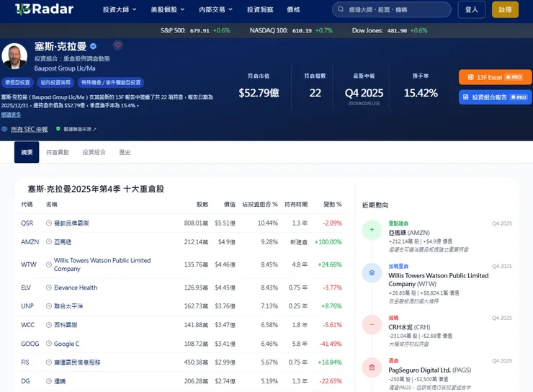This screenshot has width=533, height=392.
Task: Open the WTW ticker link
Action: point(29,264)
